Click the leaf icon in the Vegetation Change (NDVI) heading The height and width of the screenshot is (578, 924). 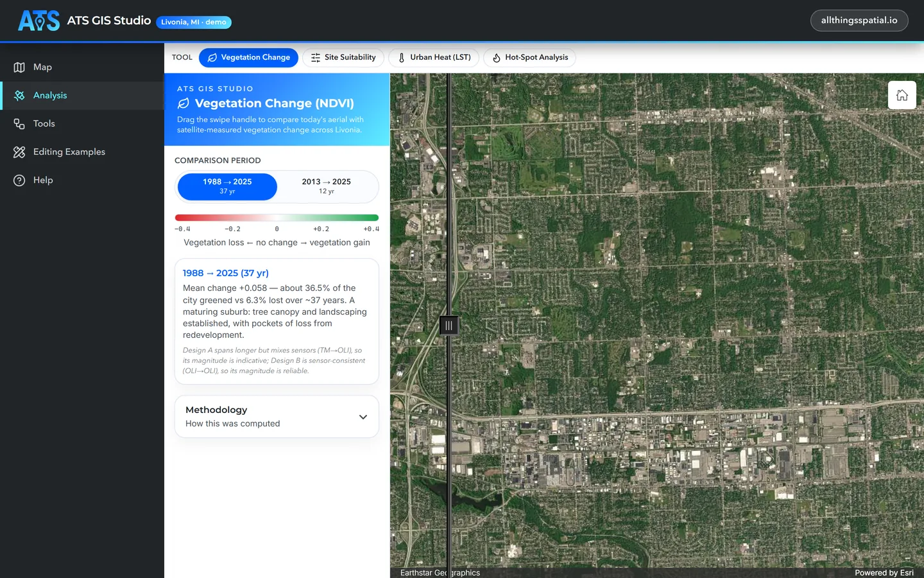click(184, 103)
